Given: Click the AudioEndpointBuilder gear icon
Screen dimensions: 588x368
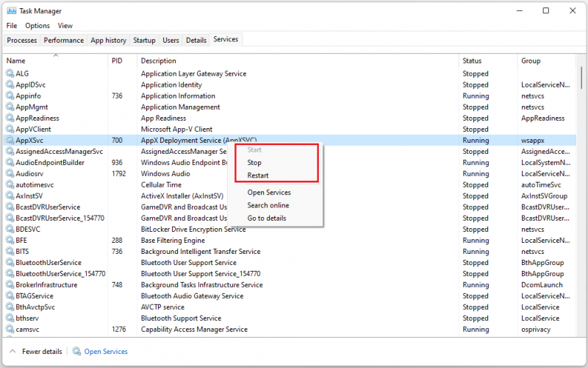Looking at the screenshot, I should tap(10, 162).
